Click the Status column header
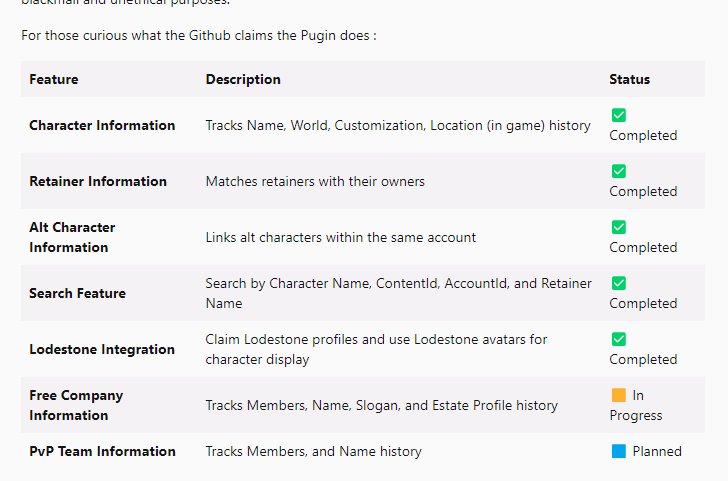The height and width of the screenshot is (481, 728). click(x=629, y=79)
